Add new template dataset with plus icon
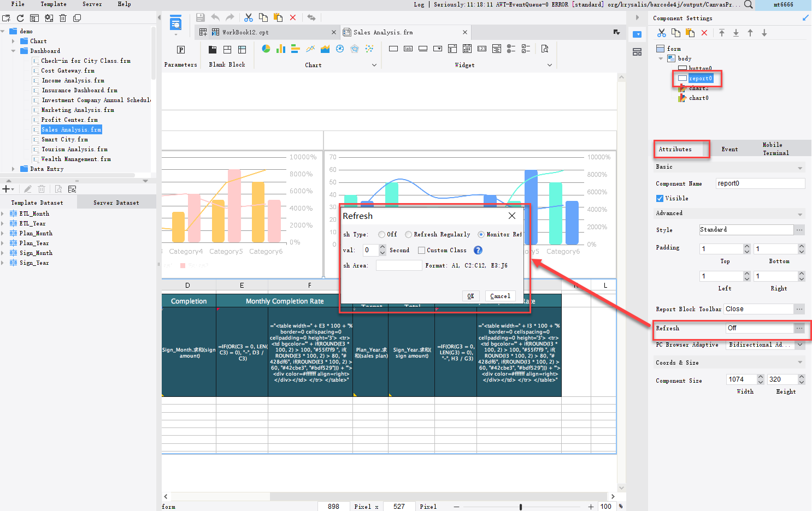The width and height of the screenshot is (812, 511). point(7,189)
